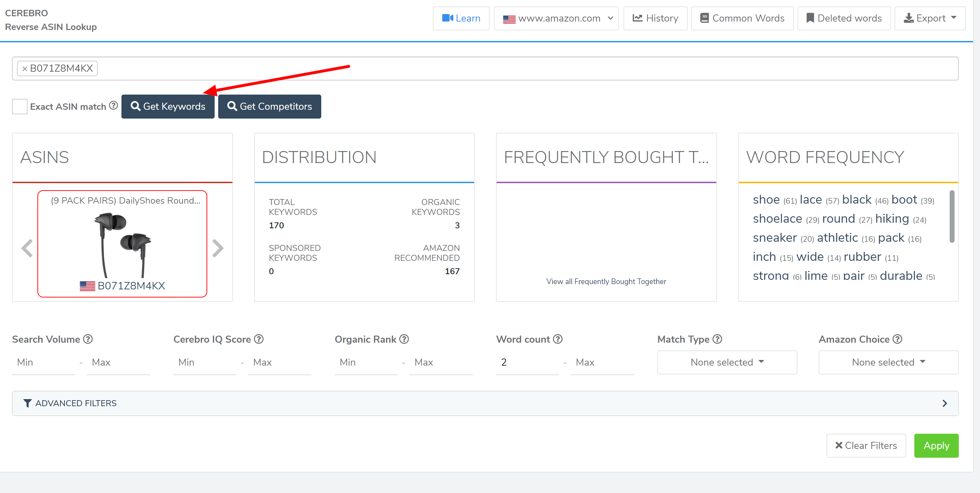Screen dimensions: 980x493
Task: Show the Match Type help tooltip
Action: [x=717, y=339]
